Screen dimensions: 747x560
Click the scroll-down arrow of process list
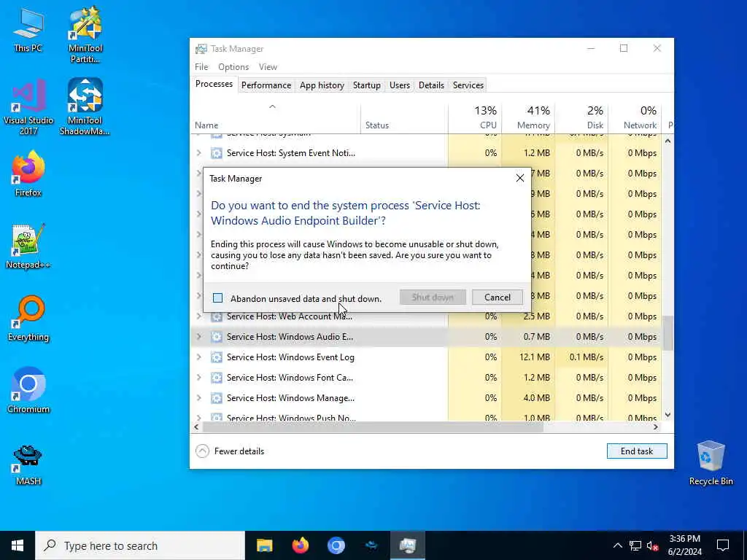[x=668, y=415]
